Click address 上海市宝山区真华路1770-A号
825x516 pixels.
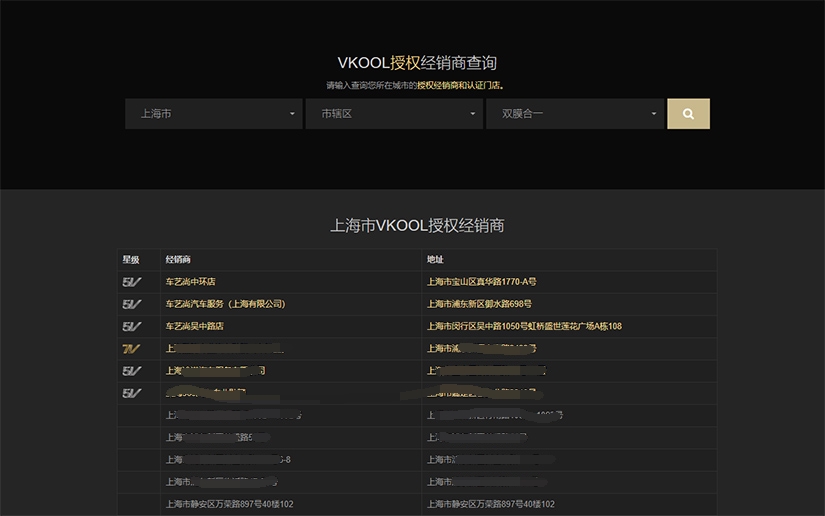click(481, 282)
